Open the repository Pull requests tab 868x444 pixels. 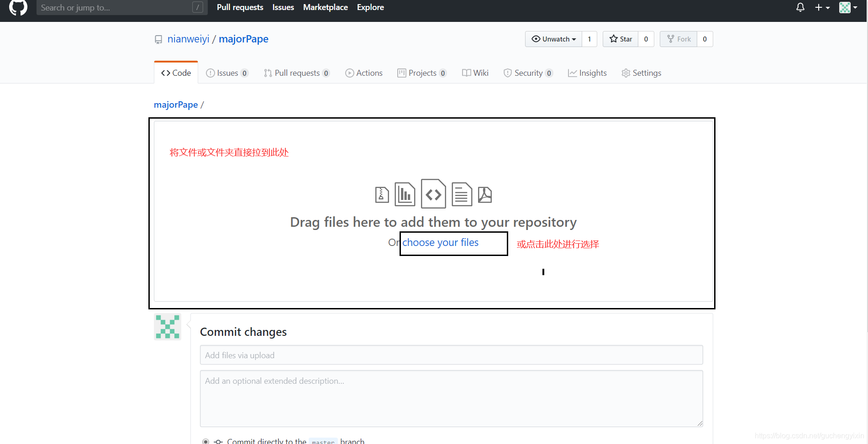tap(297, 73)
